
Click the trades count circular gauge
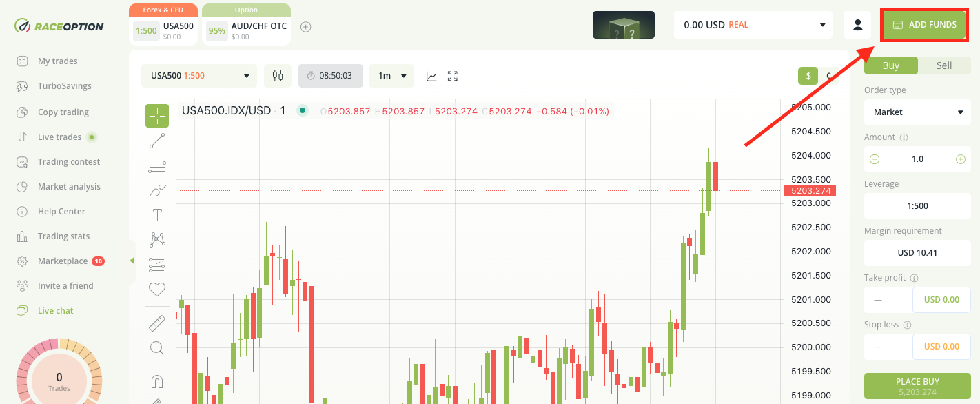(59, 378)
